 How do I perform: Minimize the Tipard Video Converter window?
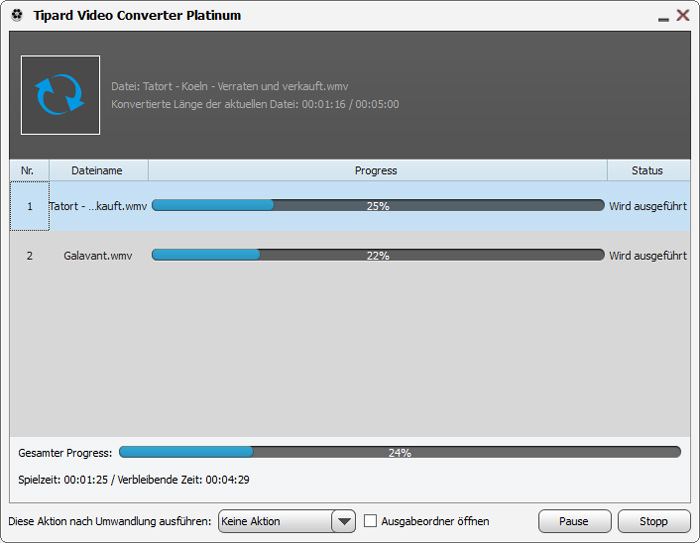click(663, 19)
